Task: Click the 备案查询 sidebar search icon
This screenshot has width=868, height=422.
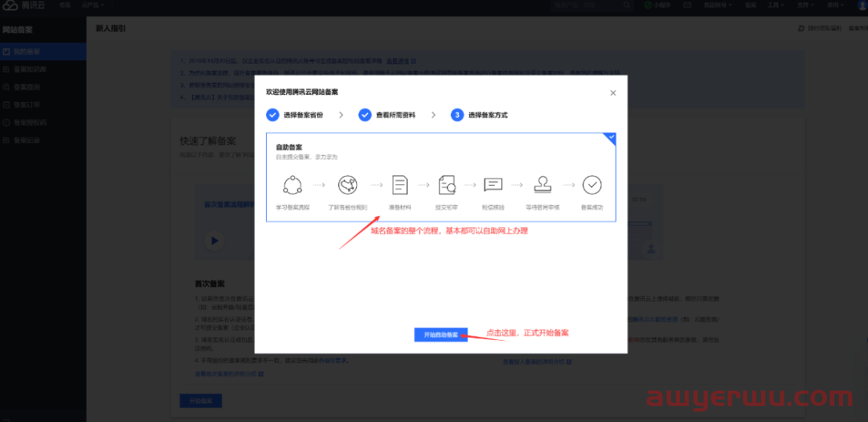Action: click(6, 87)
